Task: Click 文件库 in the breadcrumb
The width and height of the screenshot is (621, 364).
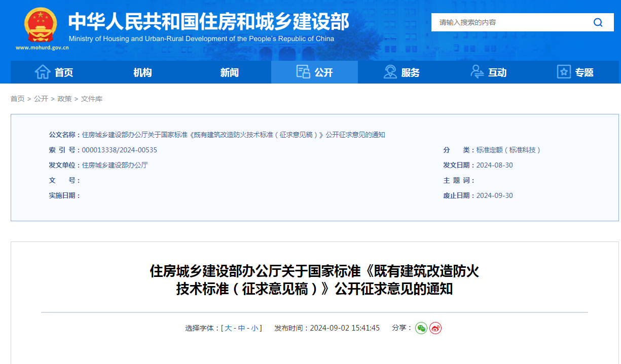Action: click(x=92, y=99)
